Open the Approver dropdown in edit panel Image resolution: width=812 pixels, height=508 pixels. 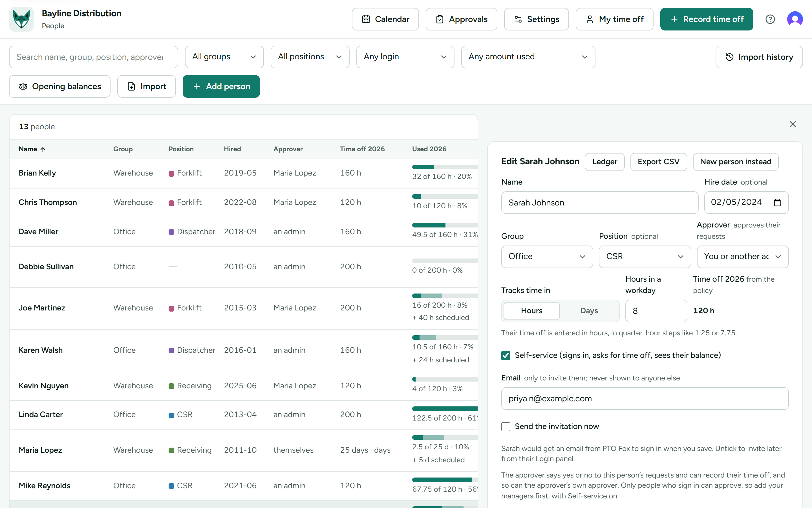point(743,257)
